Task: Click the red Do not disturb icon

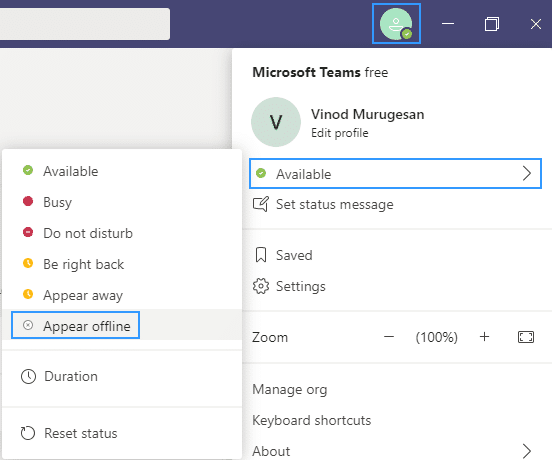Action: tap(28, 232)
